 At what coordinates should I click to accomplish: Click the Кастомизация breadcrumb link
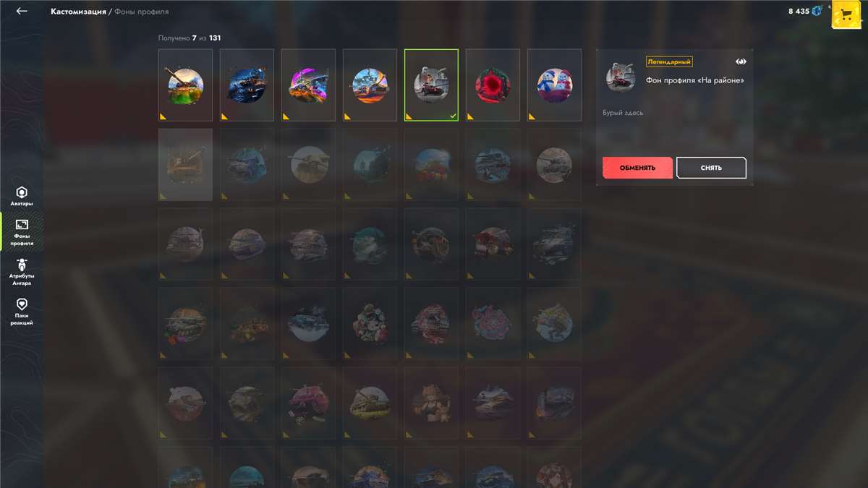tap(78, 12)
